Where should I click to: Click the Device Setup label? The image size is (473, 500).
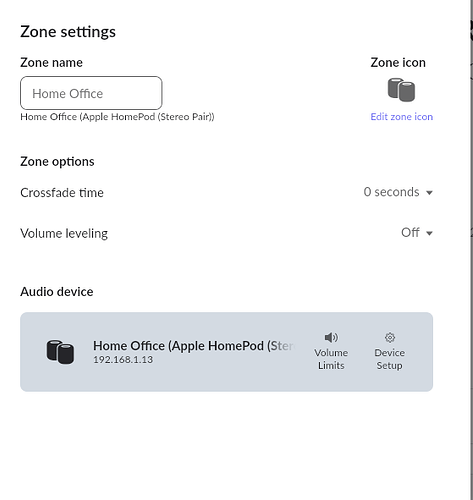[x=389, y=359]
